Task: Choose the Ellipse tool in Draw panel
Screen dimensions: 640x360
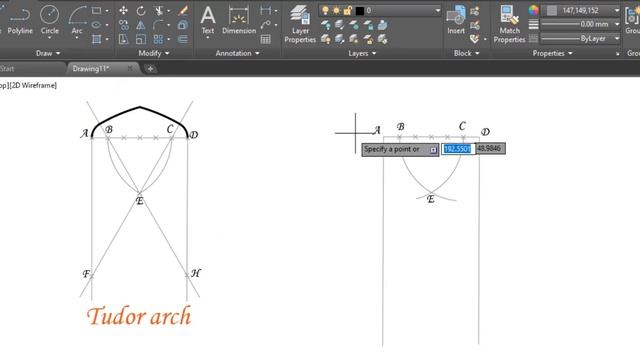Action: click(x=97, y=25)
